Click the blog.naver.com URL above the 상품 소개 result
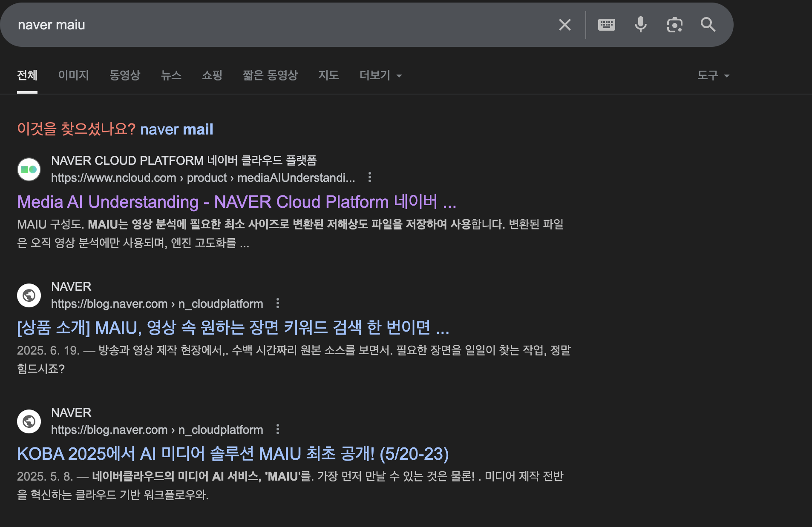Screen dimensions: 812x527 tap(157, 304)
